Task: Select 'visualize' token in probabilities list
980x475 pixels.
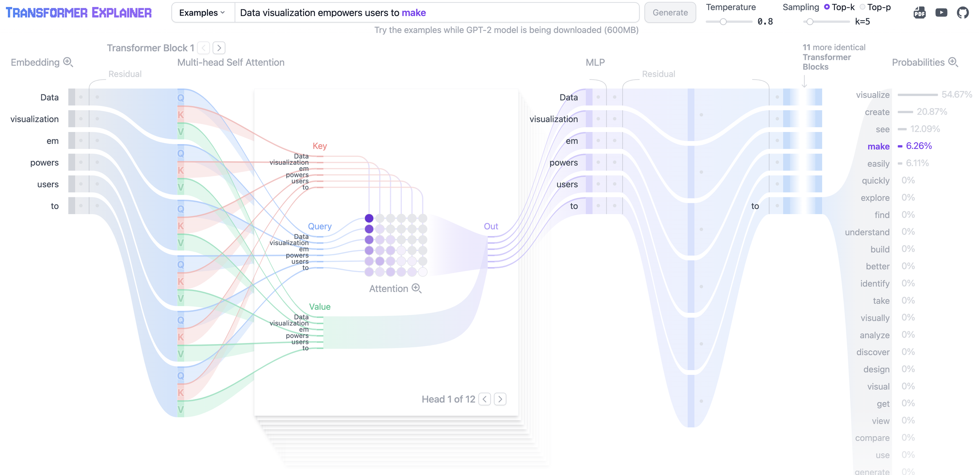Action: coord(873,95)
